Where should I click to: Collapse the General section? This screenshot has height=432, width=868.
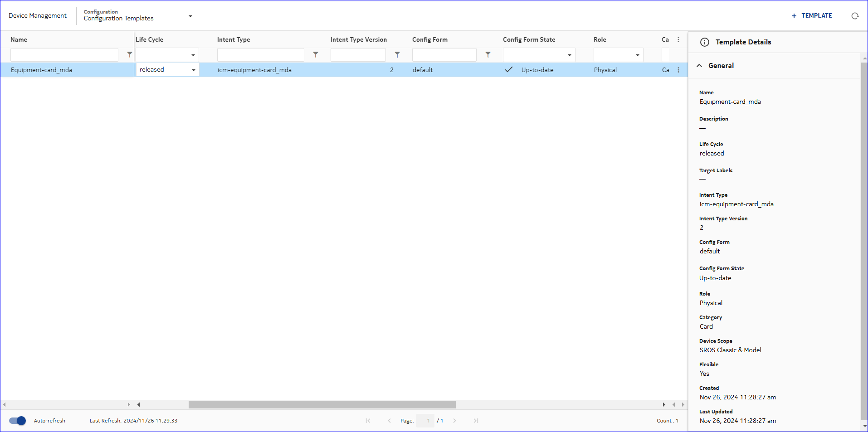click(x=700, y=66)
